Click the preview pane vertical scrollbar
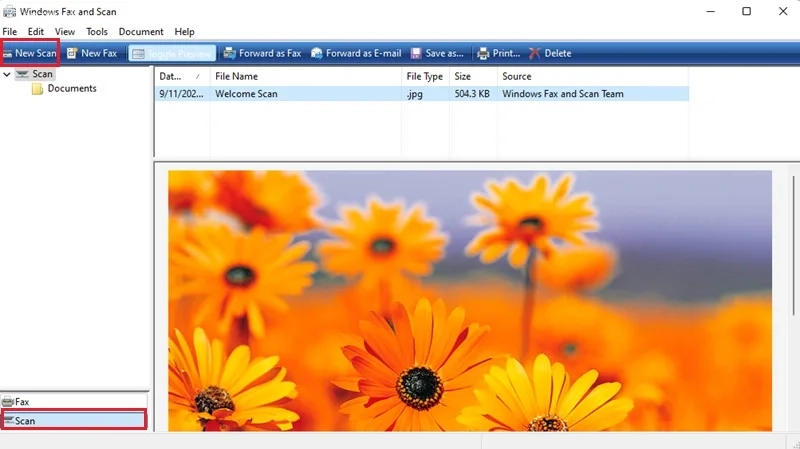Screen dimensions: 800x449 click(x=793, y=245)
